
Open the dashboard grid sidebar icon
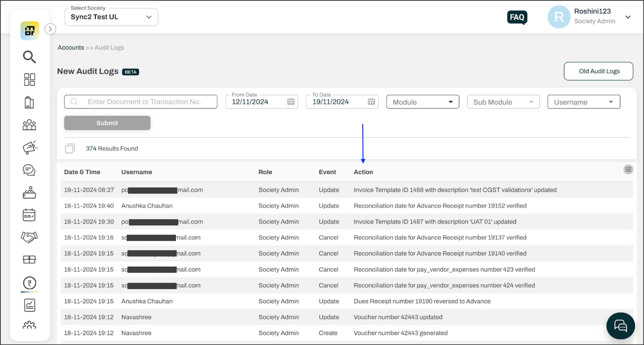click(29, 79)
